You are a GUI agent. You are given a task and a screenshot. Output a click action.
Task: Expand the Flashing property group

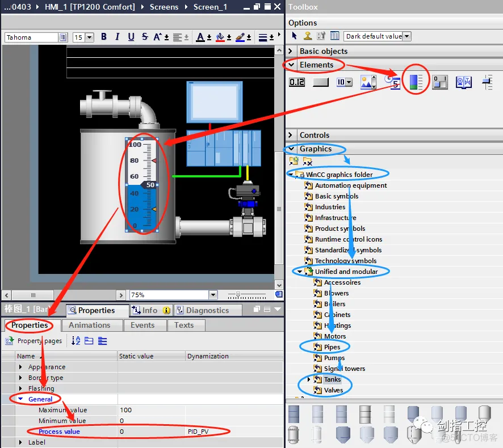(20, 388)
